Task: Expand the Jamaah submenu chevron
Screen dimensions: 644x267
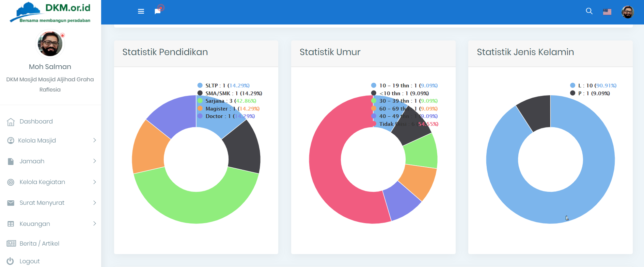Action: pyautogui.click(x=94, y=161)
